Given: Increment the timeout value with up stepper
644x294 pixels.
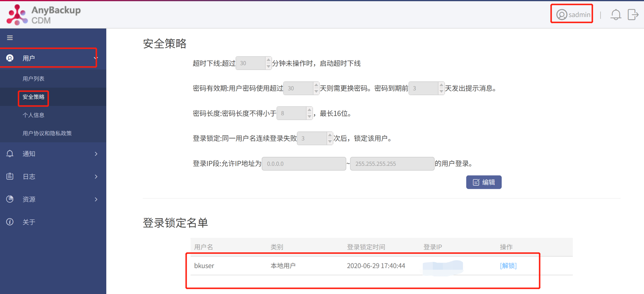Looking at the screenshot, I should [268, 61].
